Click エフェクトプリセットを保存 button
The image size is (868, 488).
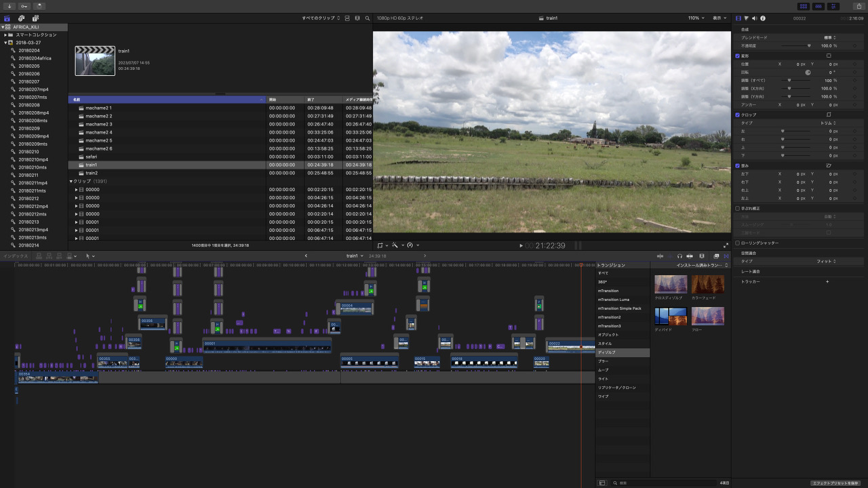pos(835,483)
